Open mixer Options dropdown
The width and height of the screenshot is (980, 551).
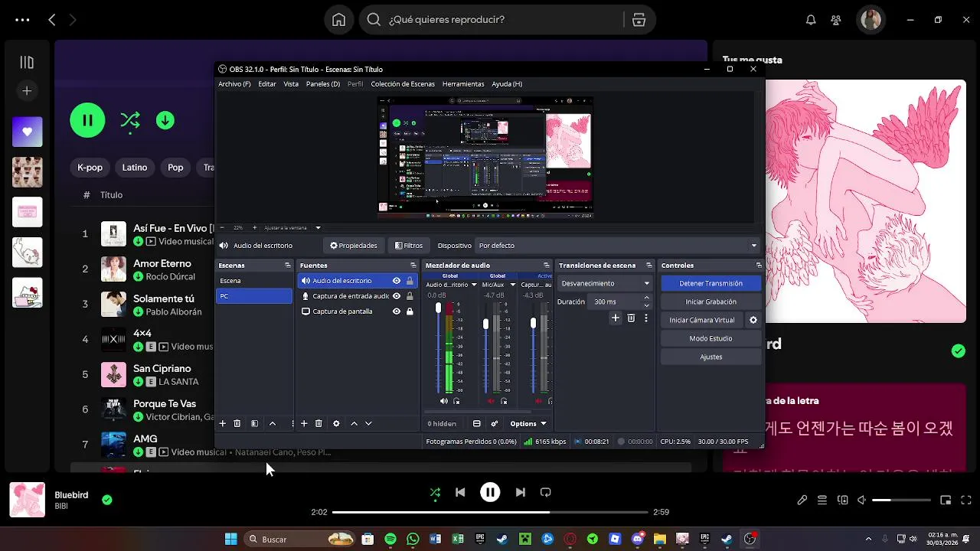pos(528,423)
